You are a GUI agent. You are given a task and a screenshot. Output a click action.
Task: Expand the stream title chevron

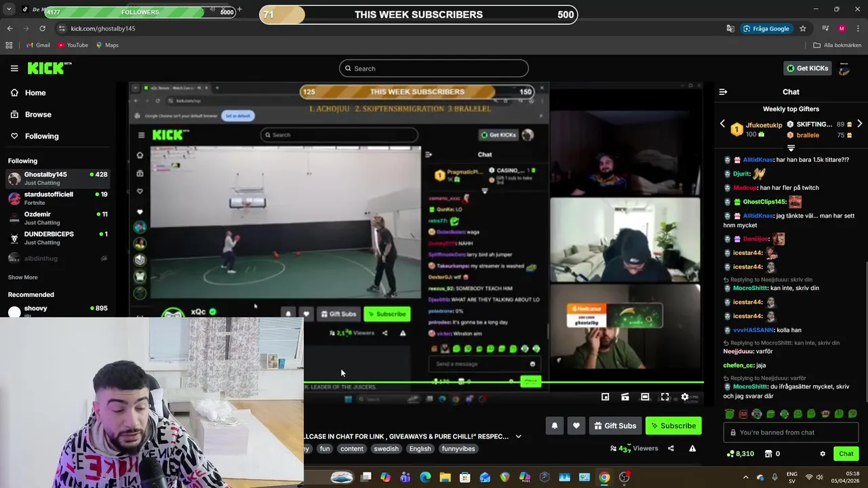click(x=518, y=436)
